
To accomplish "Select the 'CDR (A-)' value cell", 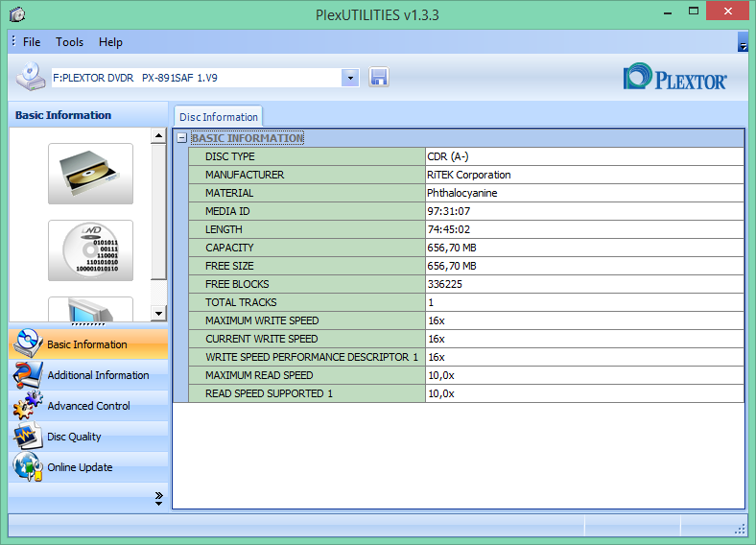I will (584, 156).
